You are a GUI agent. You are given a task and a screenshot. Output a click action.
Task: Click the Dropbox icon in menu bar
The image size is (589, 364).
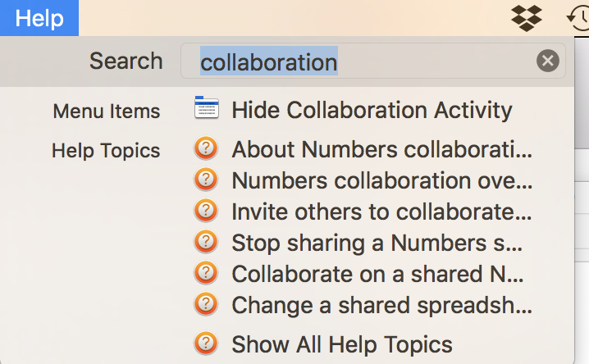pyautogui.click(x=527, y=17)
